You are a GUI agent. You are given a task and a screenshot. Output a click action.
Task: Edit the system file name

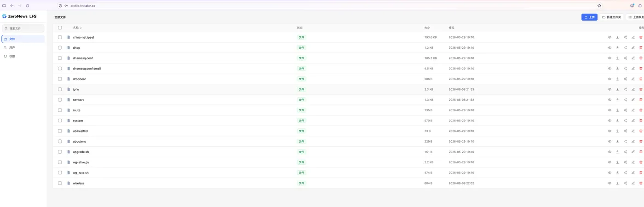[633, 121]
